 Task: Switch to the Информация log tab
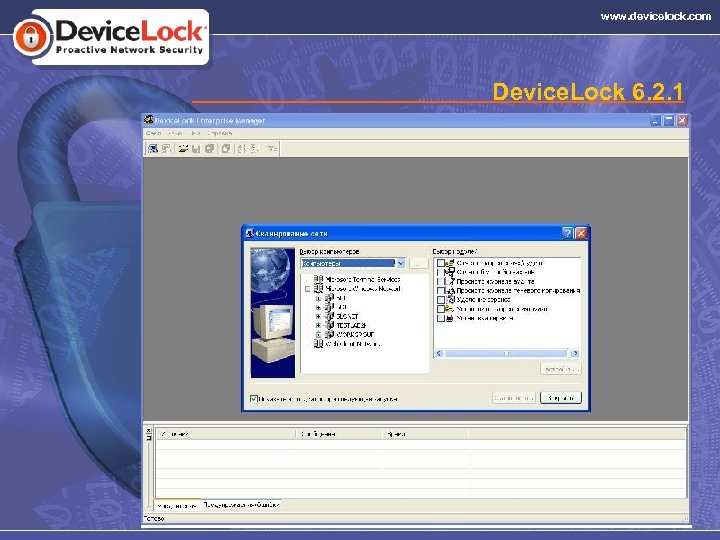tap(177, 505)
